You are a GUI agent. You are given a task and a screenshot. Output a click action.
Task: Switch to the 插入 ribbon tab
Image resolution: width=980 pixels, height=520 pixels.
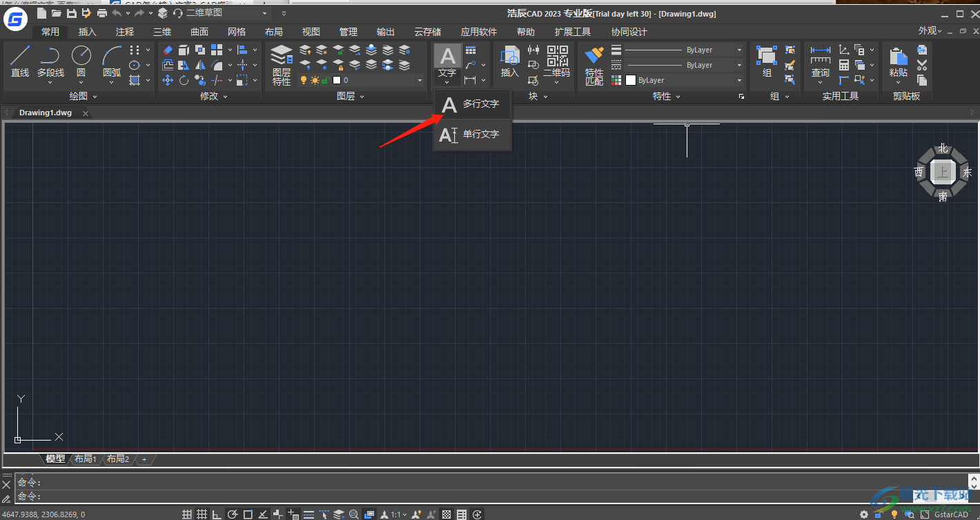point(88,32)
